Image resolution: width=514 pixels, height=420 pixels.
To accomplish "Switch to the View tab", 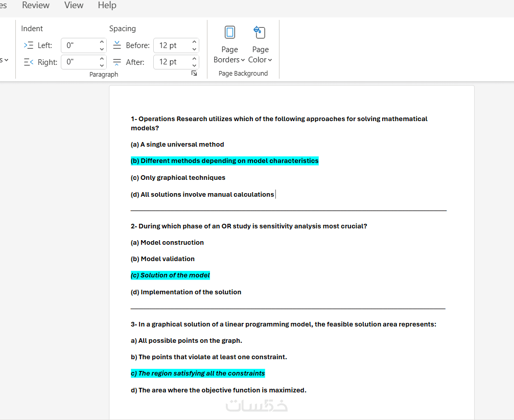I will tap(74, 5).
